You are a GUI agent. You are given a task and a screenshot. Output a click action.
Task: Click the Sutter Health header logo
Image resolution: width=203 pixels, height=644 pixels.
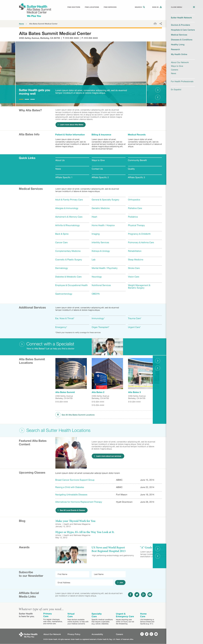[35, 11]
